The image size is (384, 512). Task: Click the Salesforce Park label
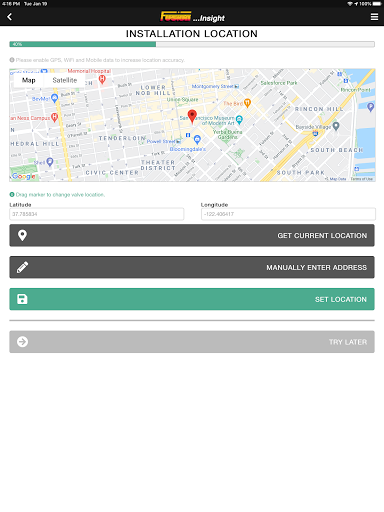click(279, 83)
